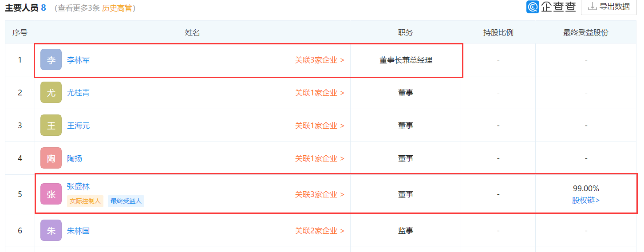Screen dimensions: 644x252
Task: Expand 朱林国's 关联2家企业 list
Action: [320, 231]
